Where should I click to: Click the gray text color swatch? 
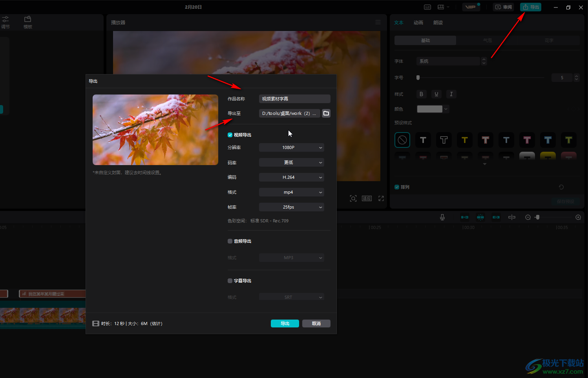coord(430,109)
